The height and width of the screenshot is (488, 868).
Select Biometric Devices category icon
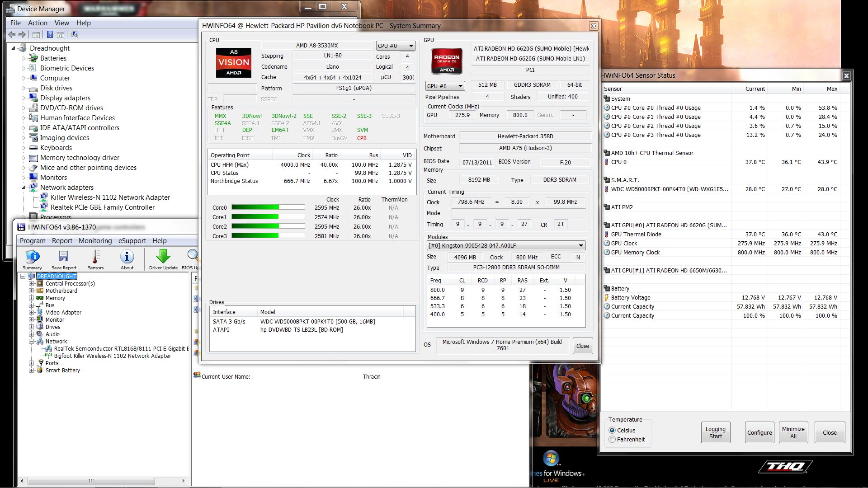[x=33, y=68]
